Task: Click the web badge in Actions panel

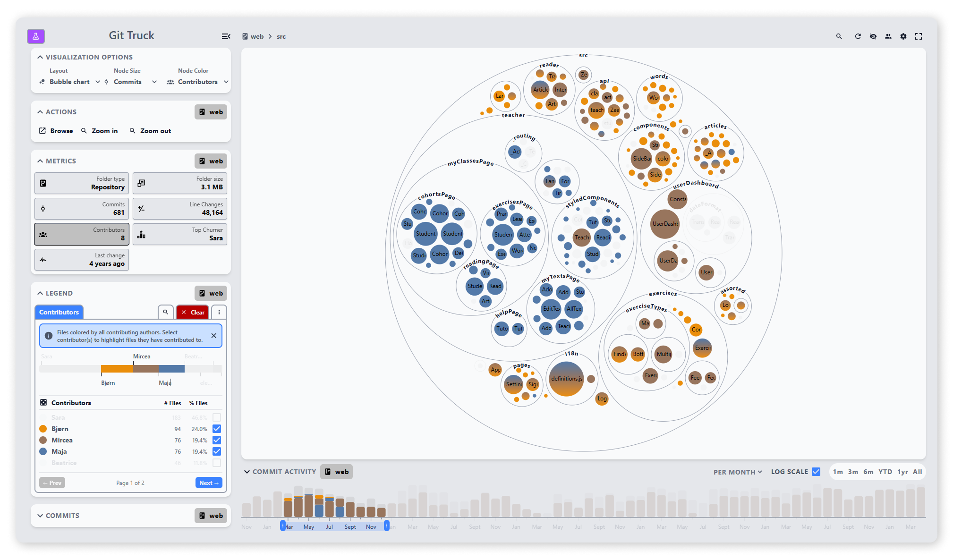Action: [x=211, y=112]
